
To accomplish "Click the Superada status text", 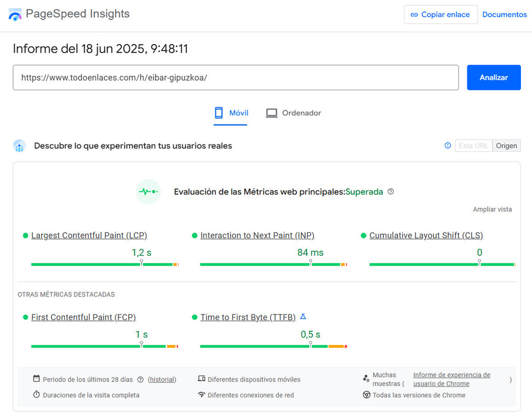I will pos(364,192).
